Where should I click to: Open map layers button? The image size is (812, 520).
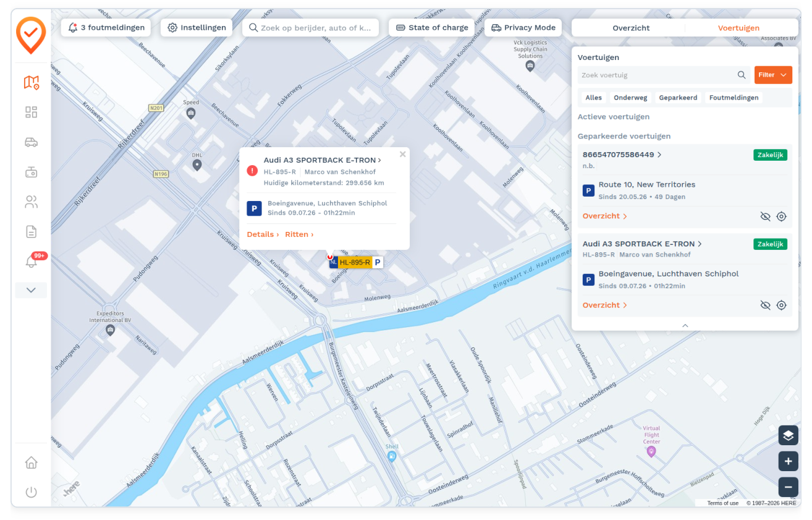tap(788, 435)
